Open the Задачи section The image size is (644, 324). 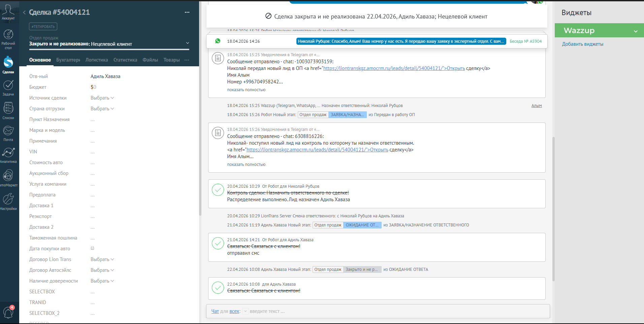point(8,88)
